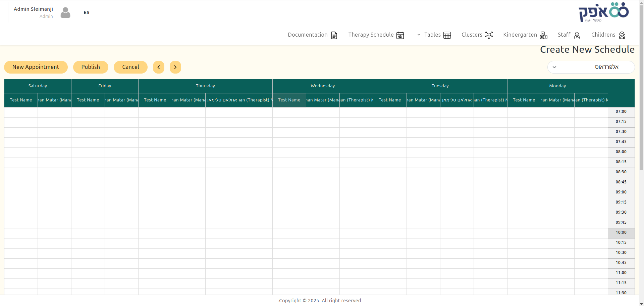644x306 pixels.
Task: Click the 08:30 time label
Action: pos(621,172)
